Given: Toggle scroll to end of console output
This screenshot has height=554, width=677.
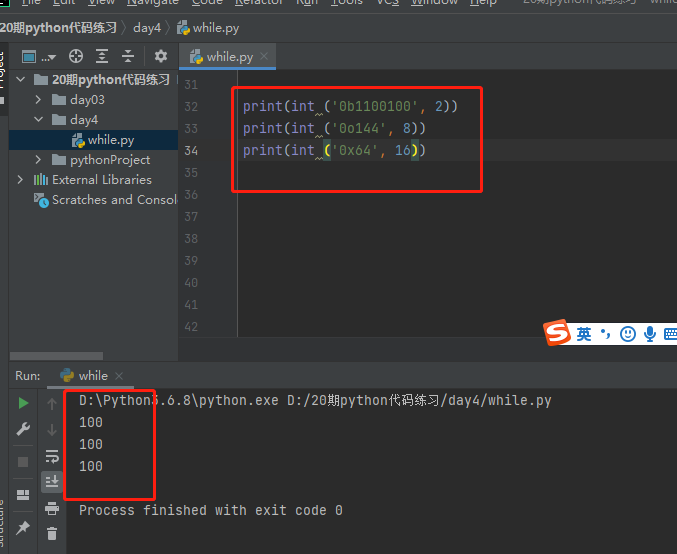Looking at the screenshot, I should click(x=52, y=481).
